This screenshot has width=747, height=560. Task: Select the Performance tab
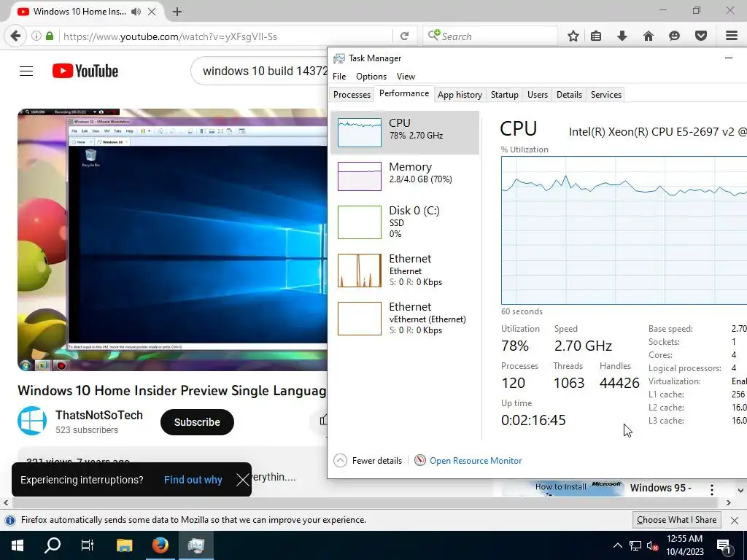(404, 93)
